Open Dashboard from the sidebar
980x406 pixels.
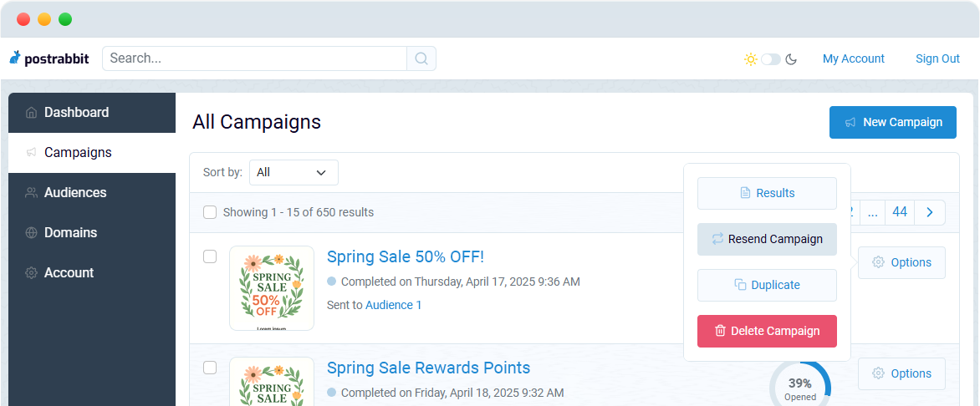(x=92, y=113)
